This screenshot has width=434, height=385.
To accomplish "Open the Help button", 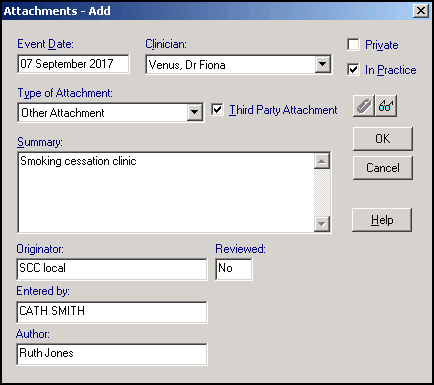I will click(x=382, y=220).
